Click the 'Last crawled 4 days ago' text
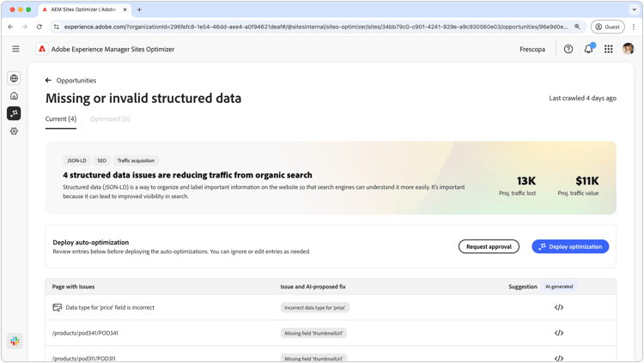 tap(582, 98)
